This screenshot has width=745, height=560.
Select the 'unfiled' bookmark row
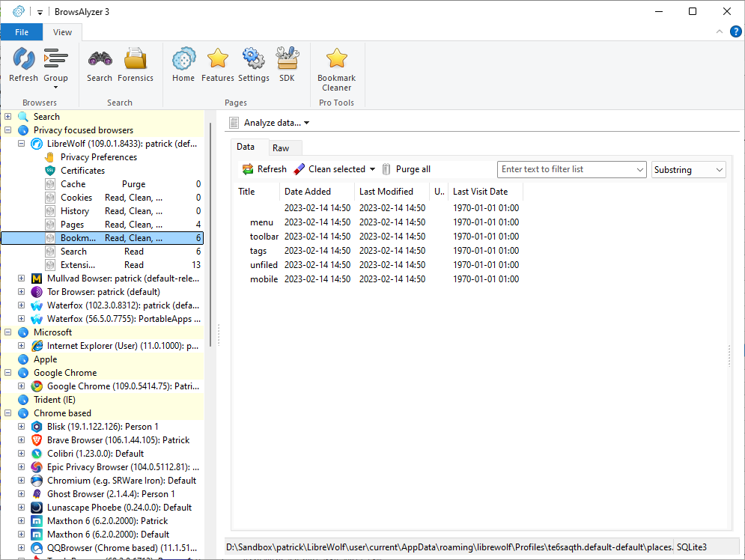378,265
